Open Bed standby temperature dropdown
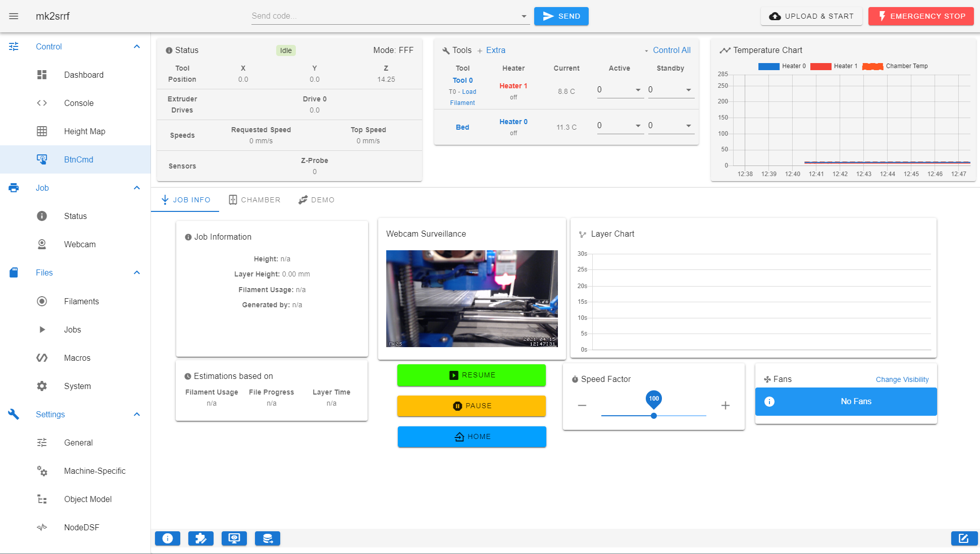Screen dimensions: 980x554 coord(688,126)
